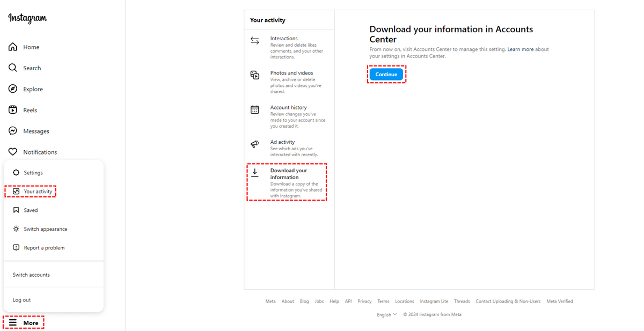The height and width of the screenshot is (331, 644).
Task: Click the Meta Verified footer link
Action: [x=560, y=301]
